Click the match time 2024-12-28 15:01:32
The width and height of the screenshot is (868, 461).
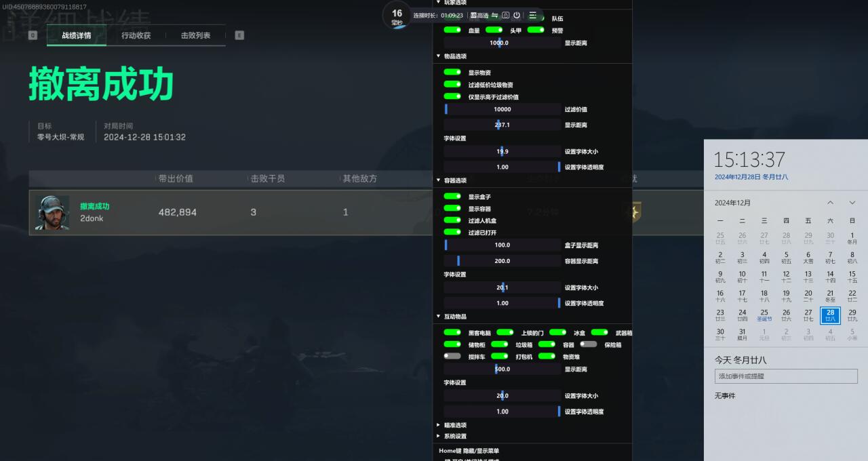(144, 137)
